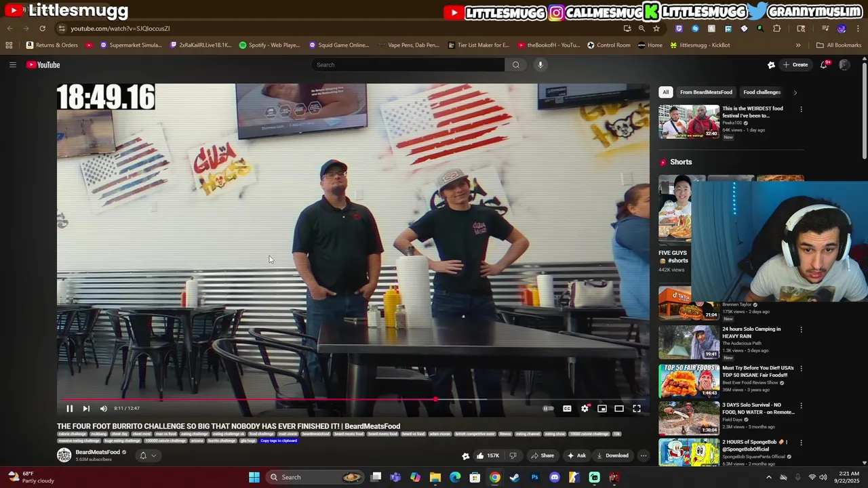Open more actions three-dot menu under video
This screenshot has width=868, height=488.
point(643,455)
